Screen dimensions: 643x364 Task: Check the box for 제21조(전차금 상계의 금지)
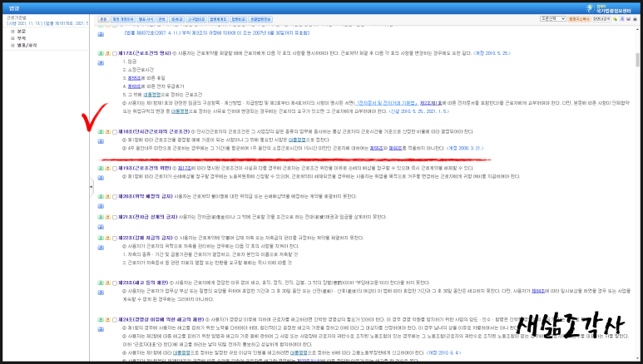115,217
